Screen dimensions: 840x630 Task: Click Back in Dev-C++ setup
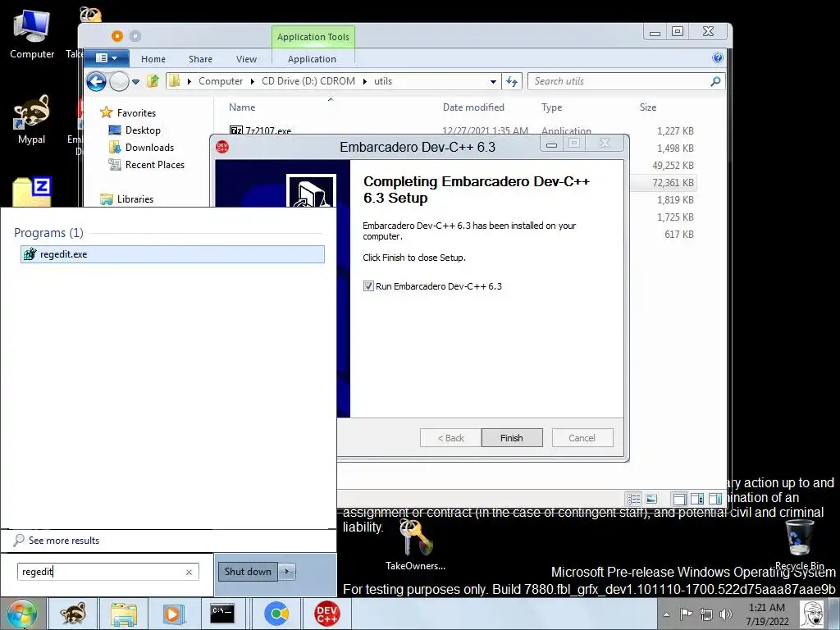coord(450,438)
